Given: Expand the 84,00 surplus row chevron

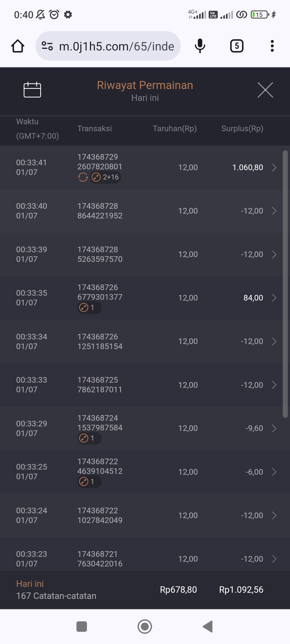Looking at the screenshot, I should click(274, 298).
